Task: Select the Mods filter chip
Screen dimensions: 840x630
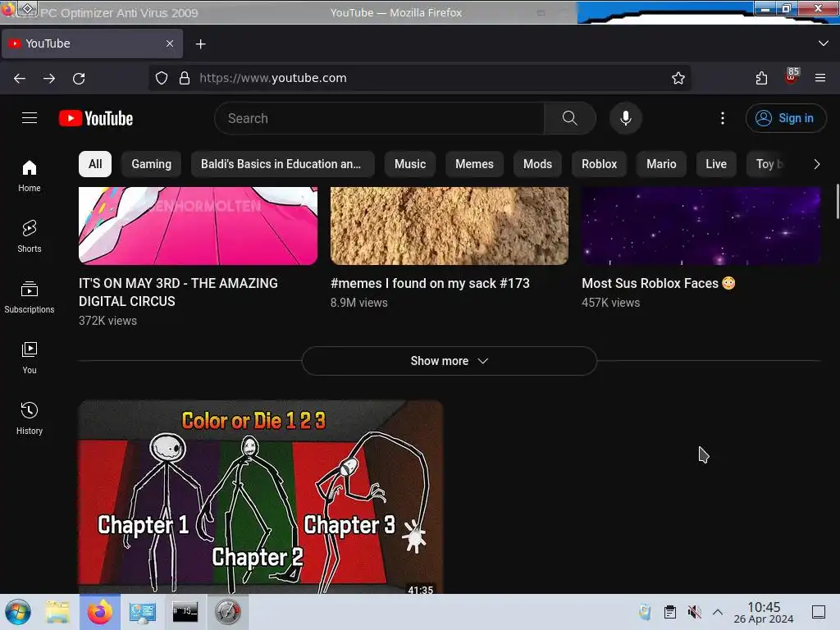Action: (x=537, y=164)
